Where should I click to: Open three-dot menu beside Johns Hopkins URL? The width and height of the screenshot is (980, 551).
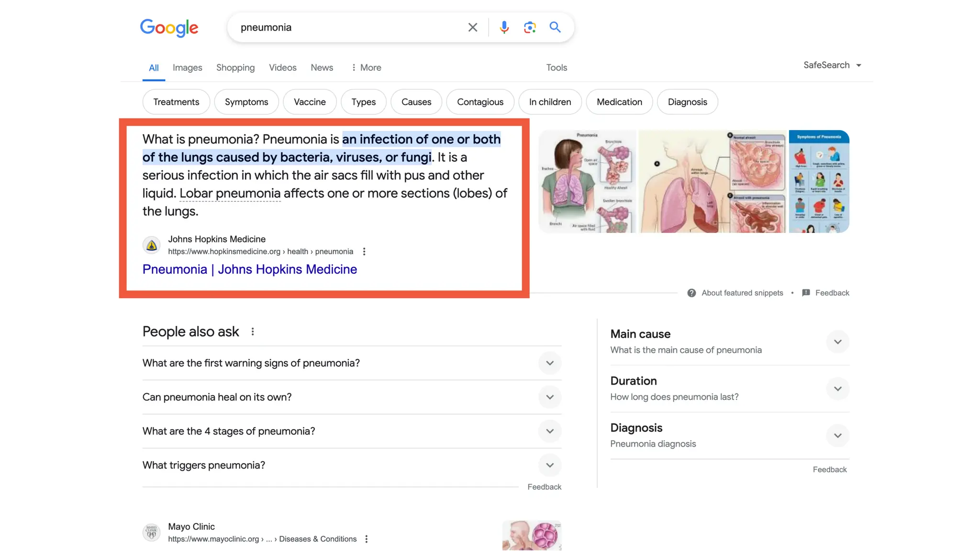[x=364, y=252]
